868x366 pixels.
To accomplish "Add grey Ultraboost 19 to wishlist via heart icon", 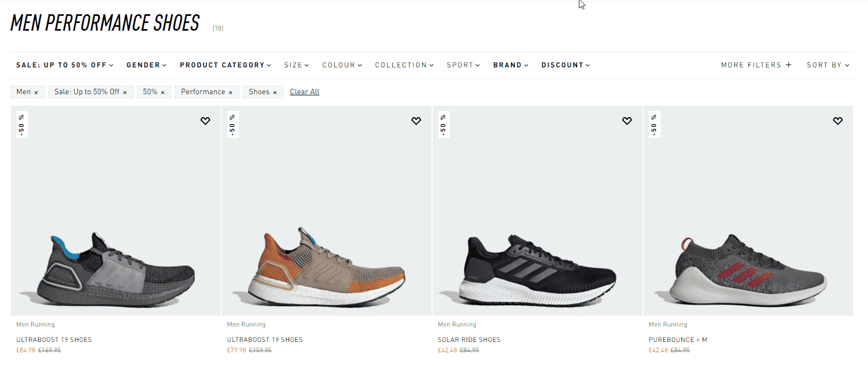I will pos(205,121).
